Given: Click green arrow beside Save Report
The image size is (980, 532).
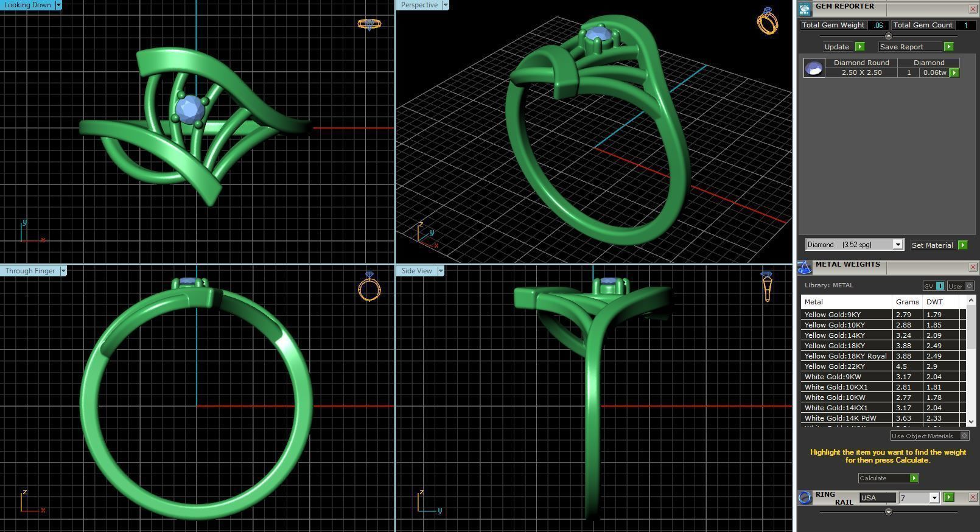Looking at the screenshot, I should (948, 47).
